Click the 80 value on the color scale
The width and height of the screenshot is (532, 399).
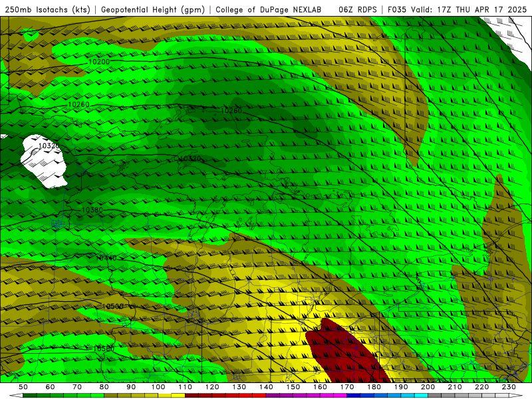104,387
